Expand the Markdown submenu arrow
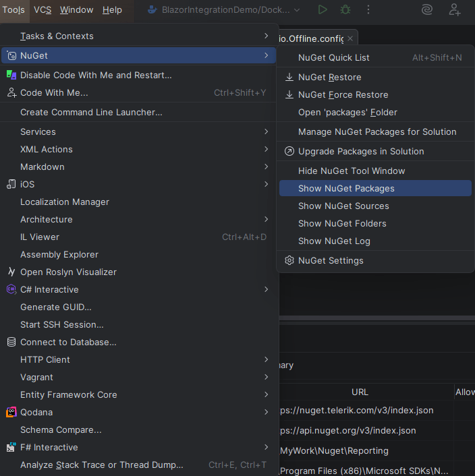Viewport: 475px width, 476px height. [x=266, y=167]
